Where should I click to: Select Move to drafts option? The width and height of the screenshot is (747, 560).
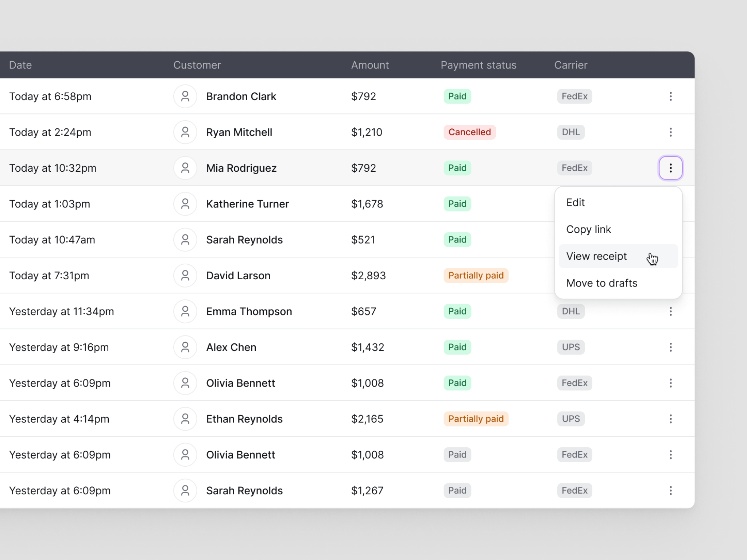click(x=601, y=283)
